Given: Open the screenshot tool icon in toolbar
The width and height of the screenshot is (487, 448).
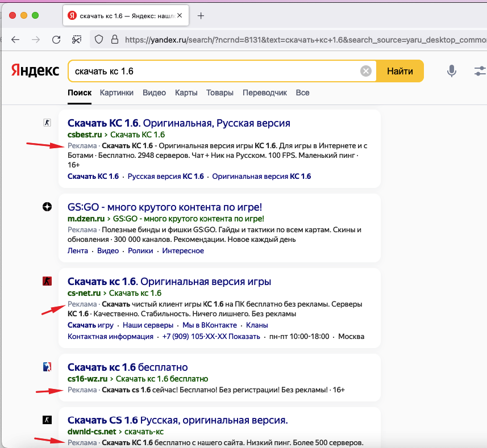Looking at the screenshot, I should point(77,40).
